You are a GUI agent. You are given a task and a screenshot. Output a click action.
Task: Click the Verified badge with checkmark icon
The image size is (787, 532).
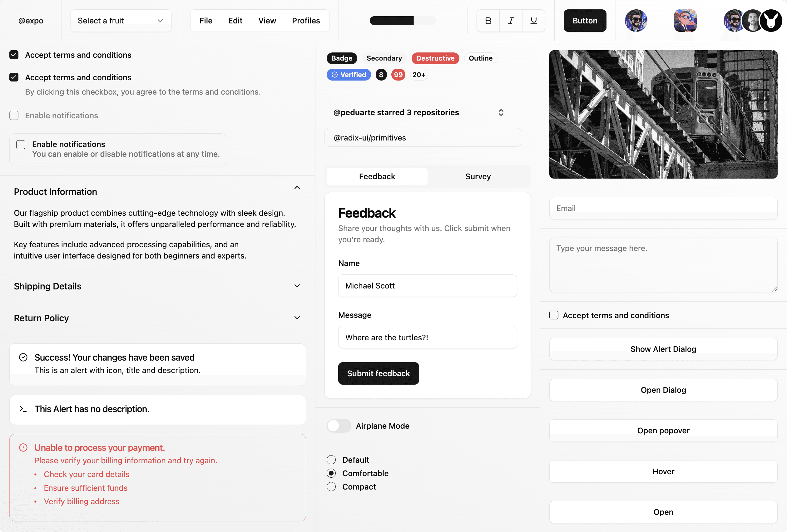[x=349, y=75]
